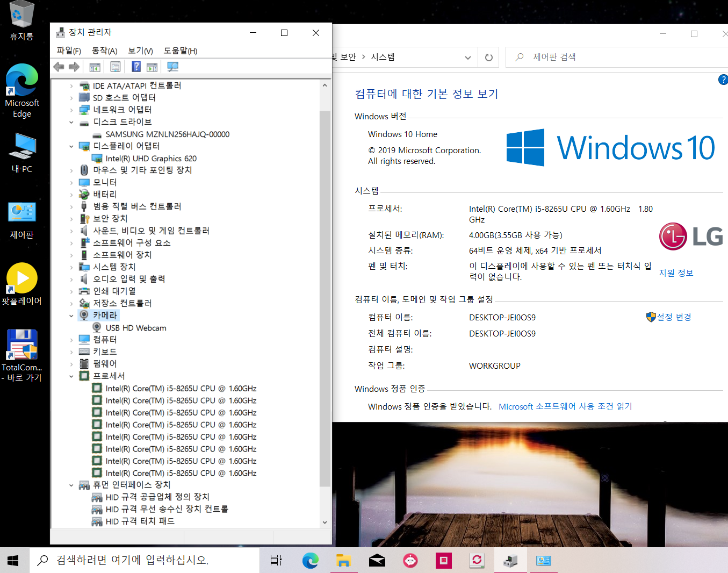Open the Mail app on the taskbar
The width and height of the screenshot is (728, 573).
(377, 561)
